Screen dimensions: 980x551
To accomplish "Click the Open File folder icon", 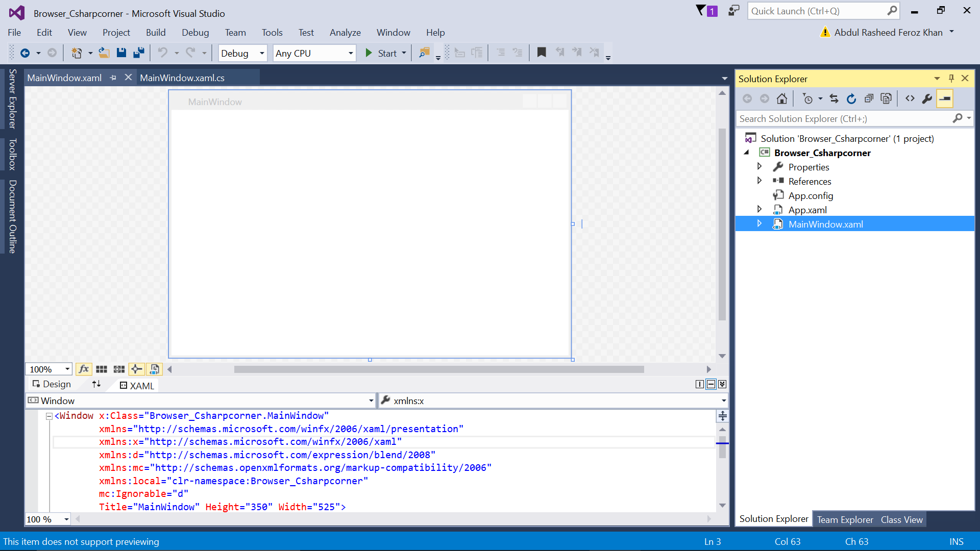I will click(x=104, y=53).
